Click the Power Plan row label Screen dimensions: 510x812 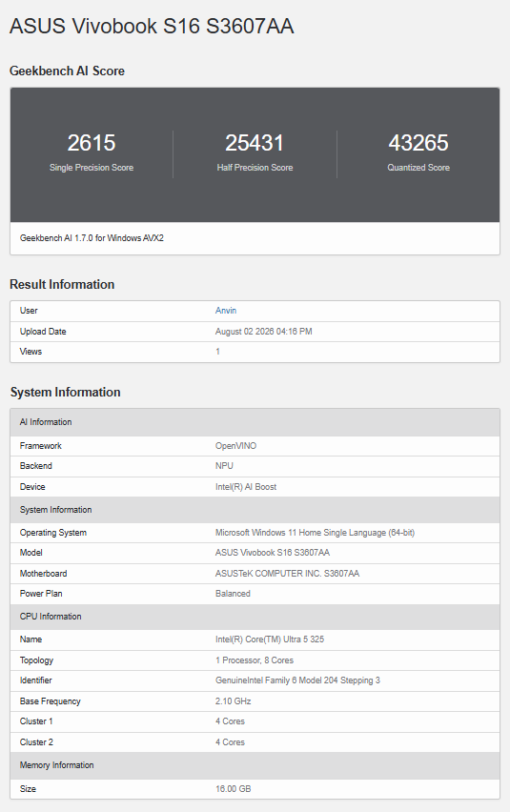pos(41,594)
